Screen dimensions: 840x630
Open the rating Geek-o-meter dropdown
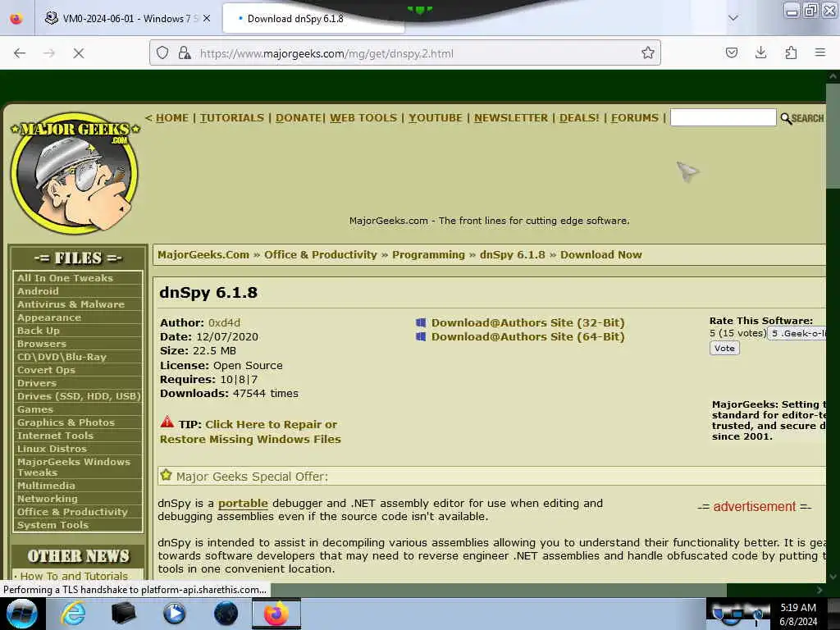797,333
